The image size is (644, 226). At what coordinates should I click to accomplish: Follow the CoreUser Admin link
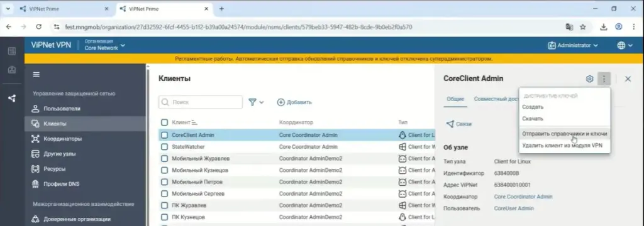click(x=514, y=208)
